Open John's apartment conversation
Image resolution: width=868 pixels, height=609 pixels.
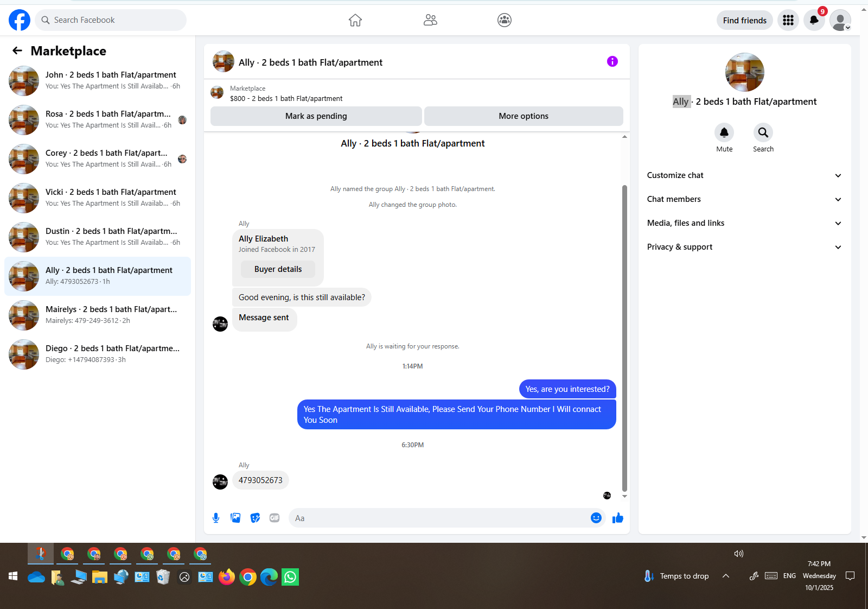[x=98, y=81]
